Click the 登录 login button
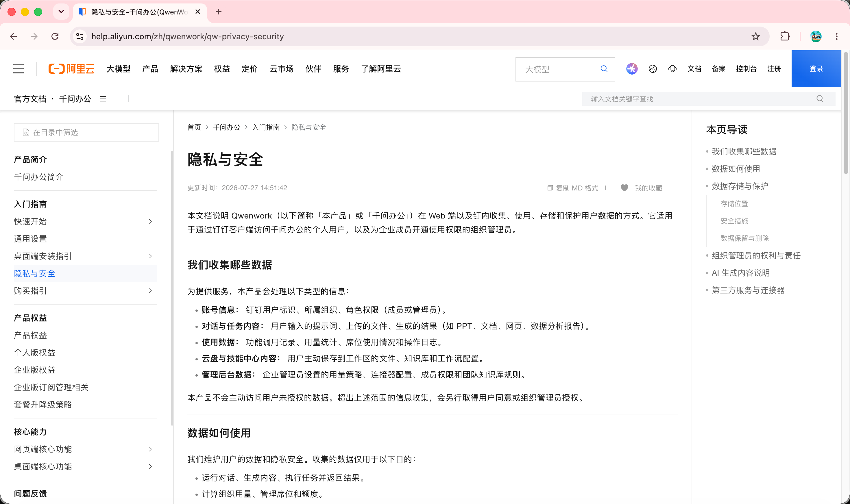Viewport: 850px width, 504px height. (816, 69)
